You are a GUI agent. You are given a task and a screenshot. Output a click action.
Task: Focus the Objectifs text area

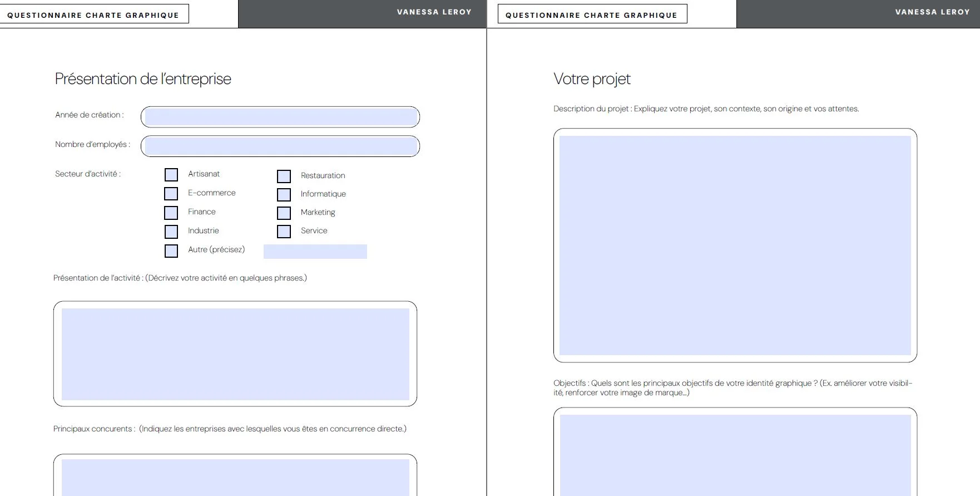(x=735, y=454)
